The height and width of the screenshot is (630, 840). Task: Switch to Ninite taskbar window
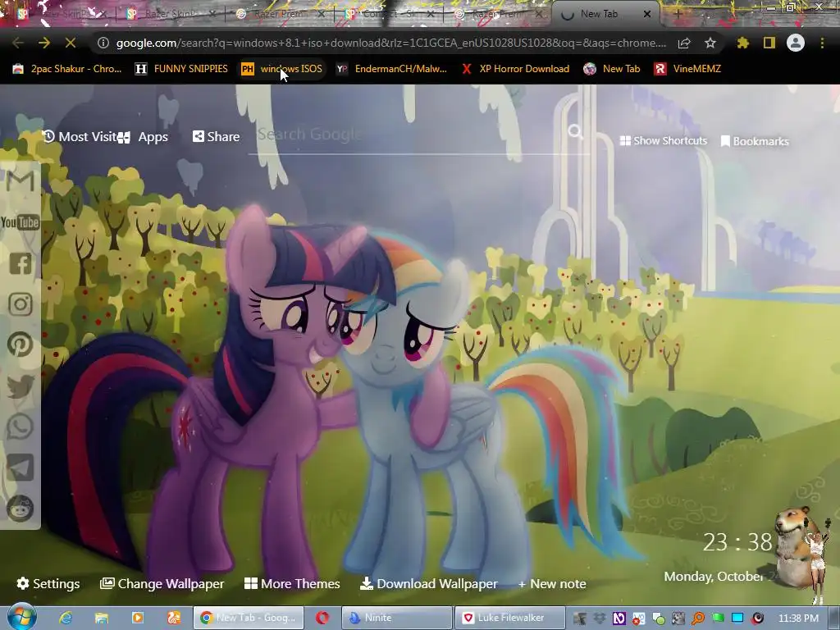click(x=395, y=618)
